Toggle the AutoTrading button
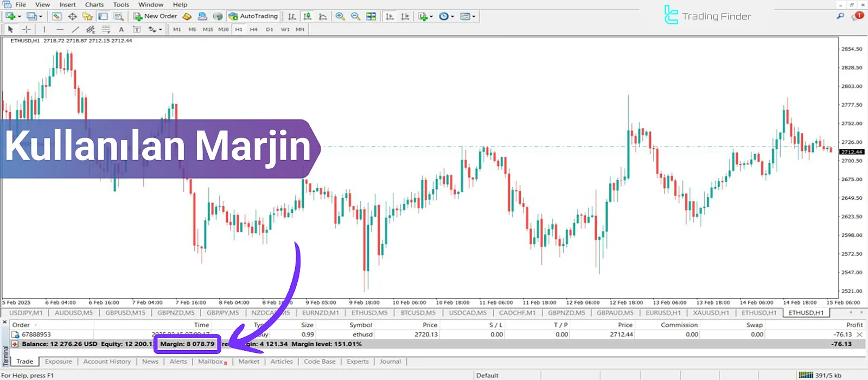The width and height of the screenshot is (868, 380). point(253,16)
